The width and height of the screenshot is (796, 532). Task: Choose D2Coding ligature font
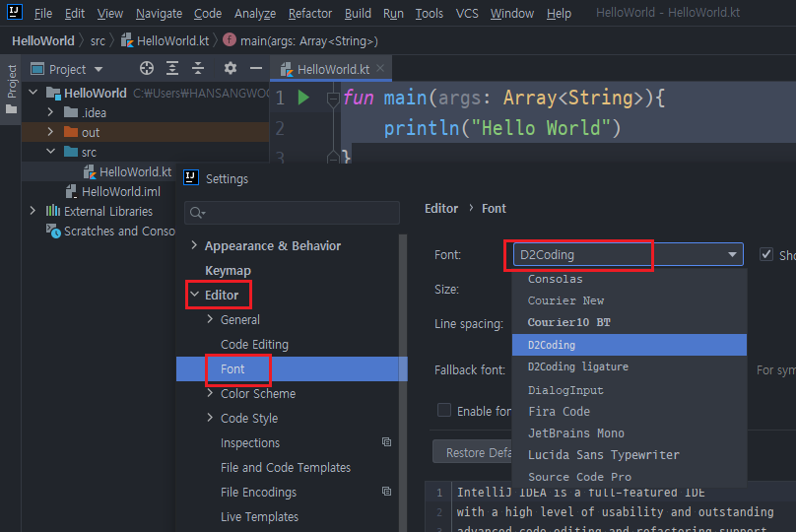pos(629,366)
